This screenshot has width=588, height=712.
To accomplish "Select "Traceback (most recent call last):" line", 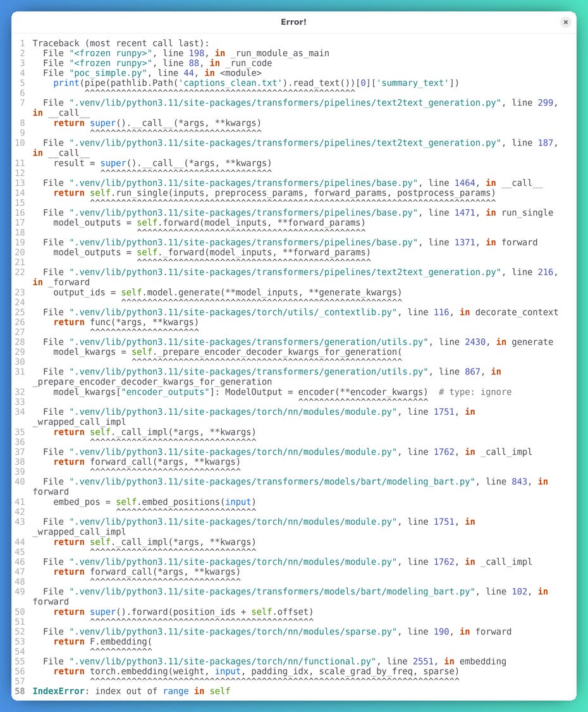I will (x=121, y=43).
